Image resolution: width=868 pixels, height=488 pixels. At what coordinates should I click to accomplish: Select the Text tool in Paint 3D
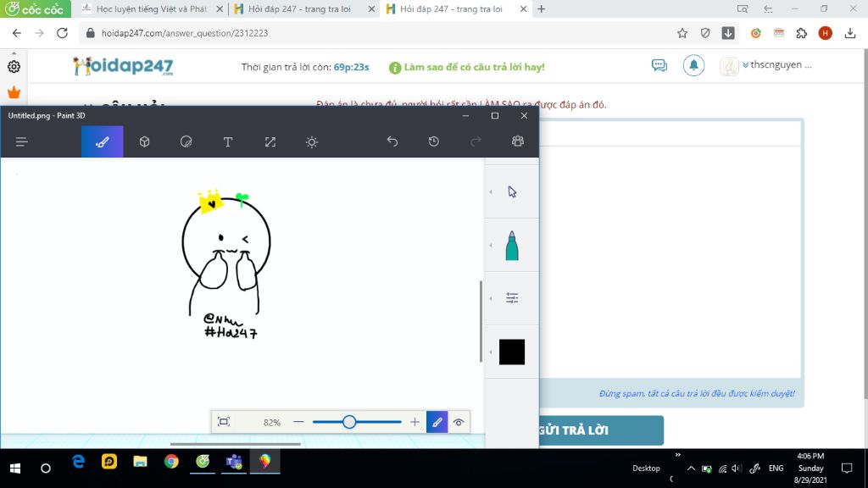click(227, 141)
